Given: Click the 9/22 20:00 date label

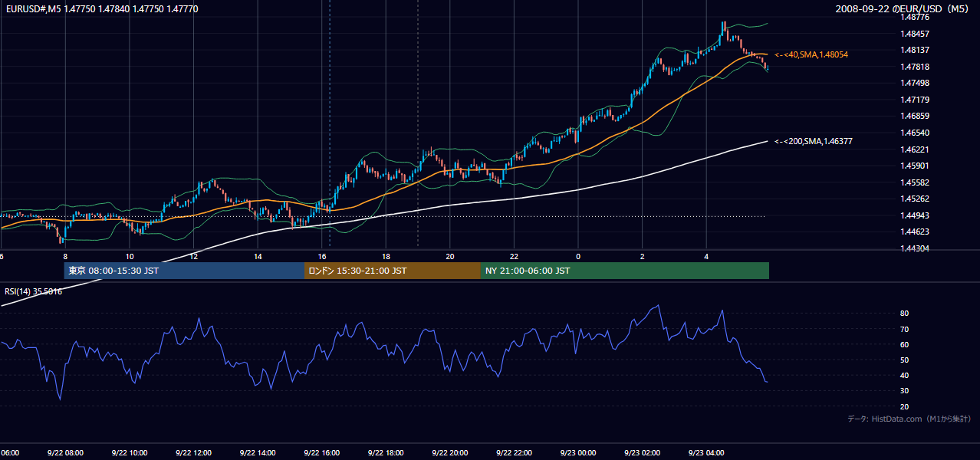Looking at the screenshot, I should coord(450,453).
